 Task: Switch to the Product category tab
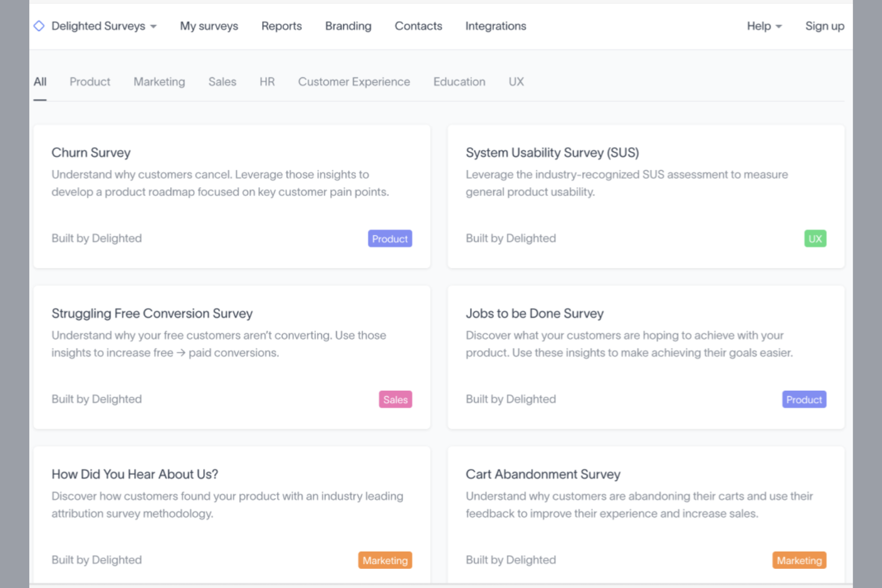click(89, 82)
